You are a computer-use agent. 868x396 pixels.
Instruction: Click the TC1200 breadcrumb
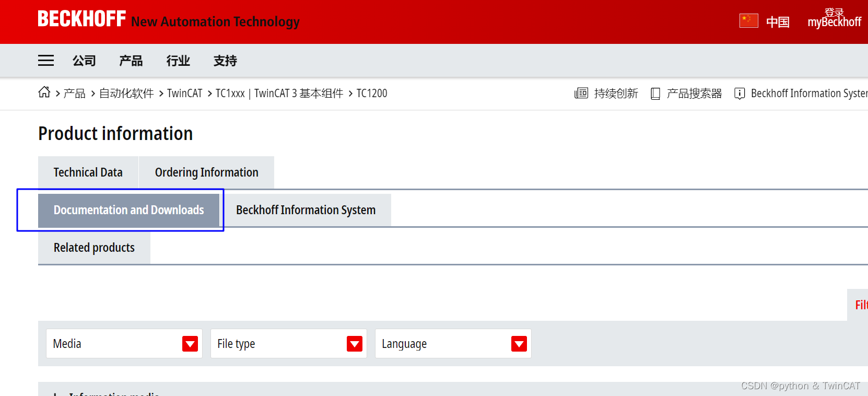click(372, 94)
